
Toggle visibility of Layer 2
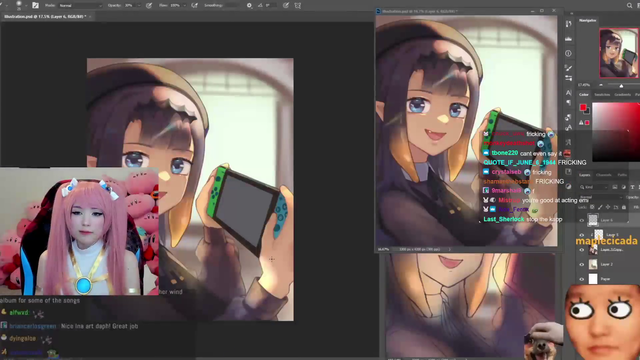point(582,264)
